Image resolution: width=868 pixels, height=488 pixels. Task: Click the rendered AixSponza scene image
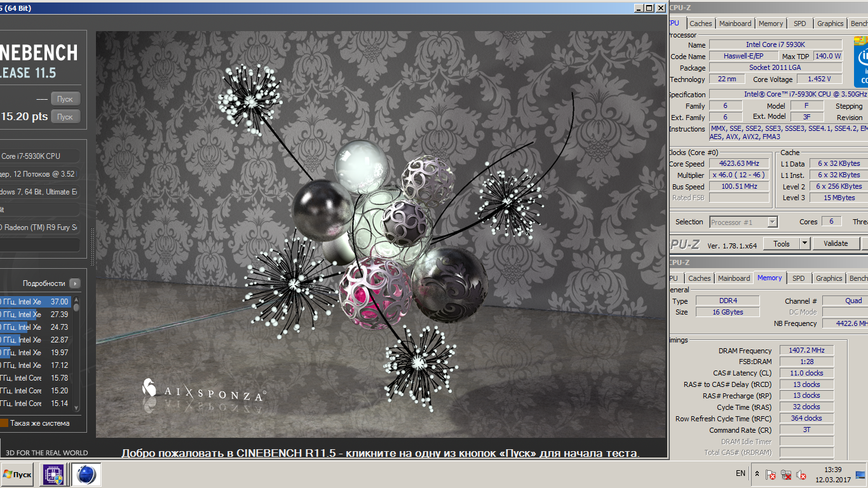380,234
